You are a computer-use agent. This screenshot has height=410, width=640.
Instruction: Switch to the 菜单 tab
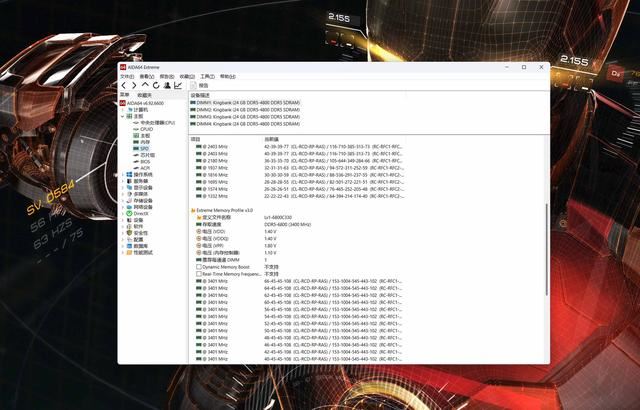coord(124,95)
